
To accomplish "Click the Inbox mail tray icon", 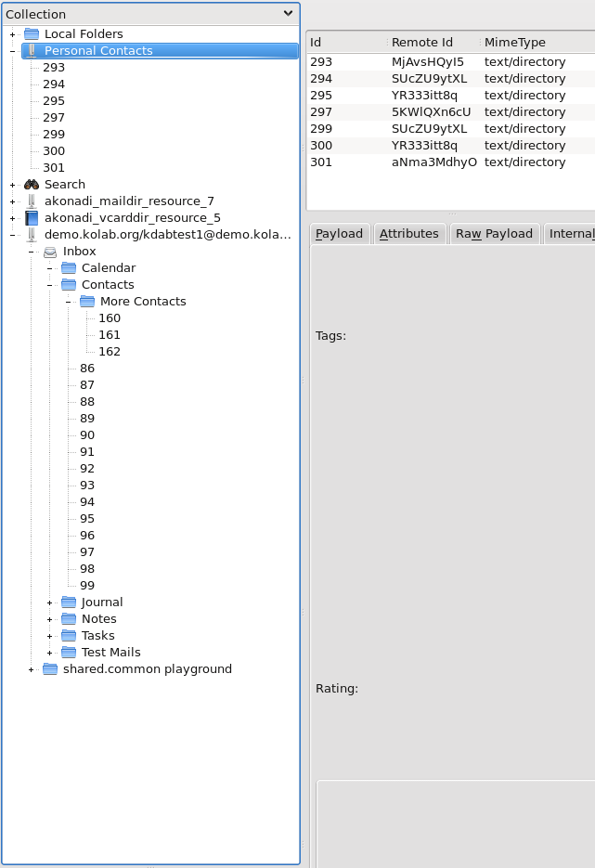I will click(x=50, y=252).
